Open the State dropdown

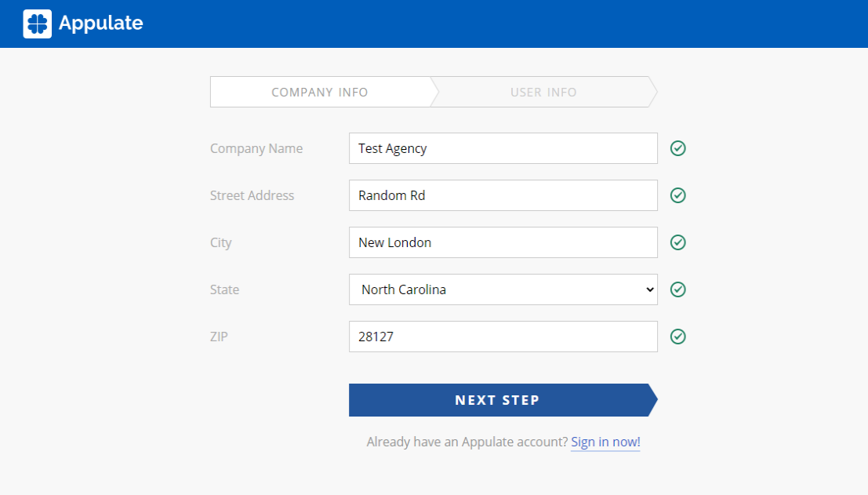[x=502, y=289]
